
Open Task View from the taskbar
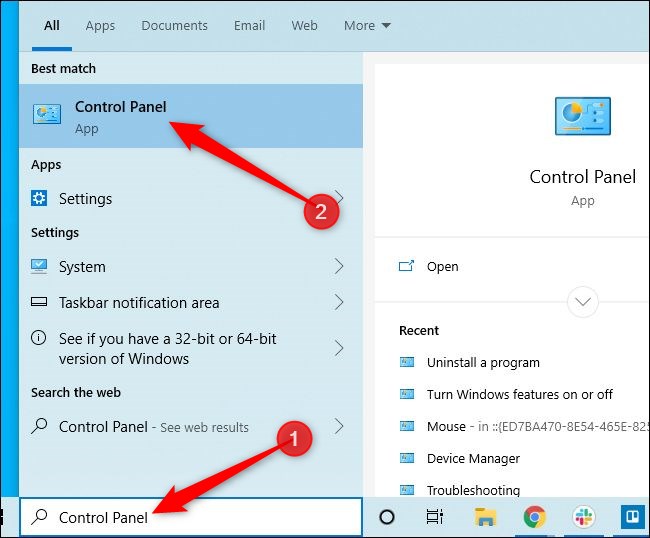(435, 517)
